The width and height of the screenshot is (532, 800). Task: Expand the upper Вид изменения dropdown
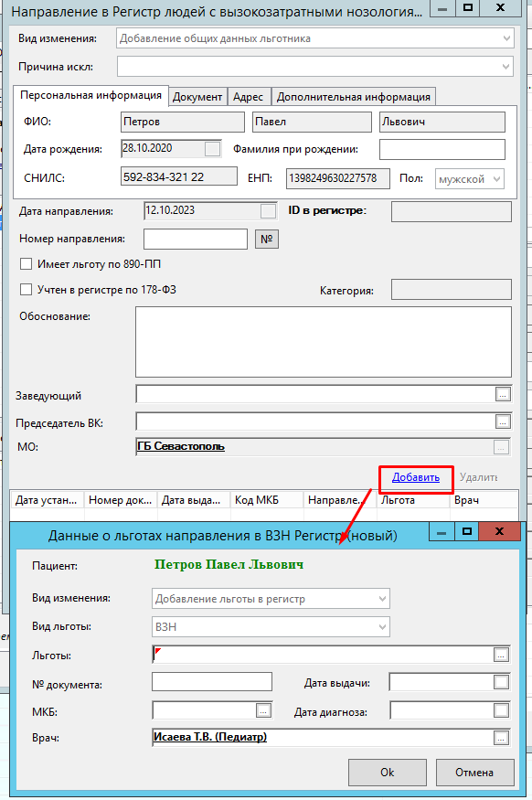315,38
